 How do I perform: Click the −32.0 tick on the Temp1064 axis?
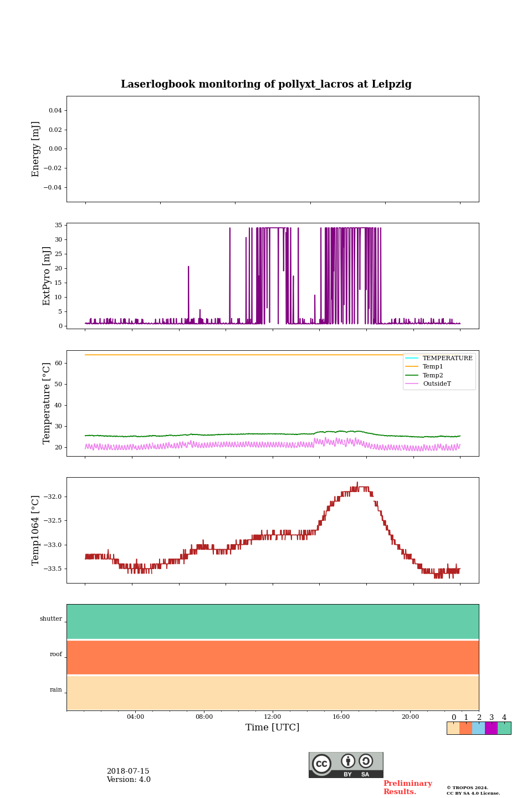[53, 497]
